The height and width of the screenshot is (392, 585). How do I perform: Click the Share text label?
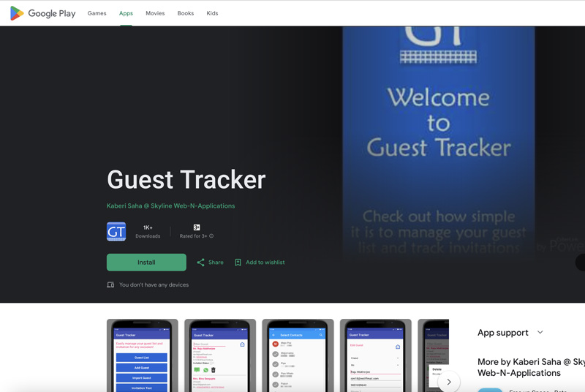pyautogui.click(x=216, y=263)
